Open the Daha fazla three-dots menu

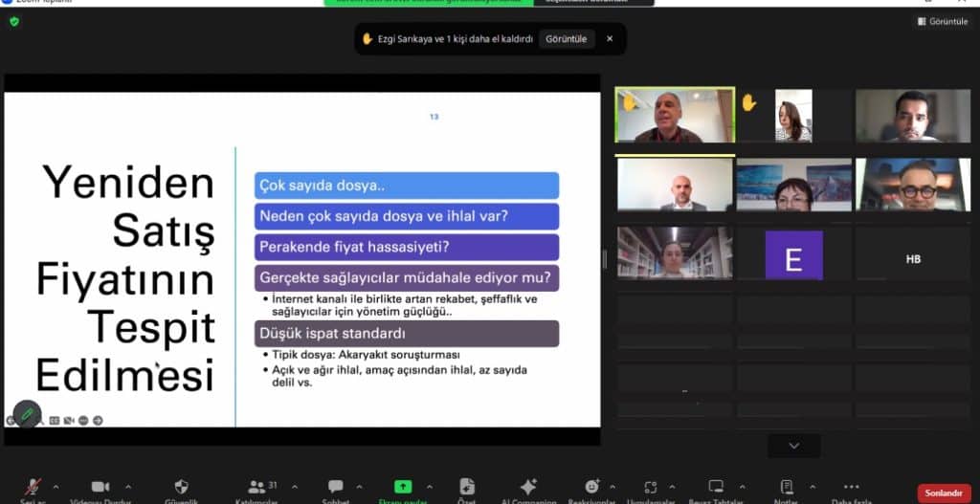point(851,487)
